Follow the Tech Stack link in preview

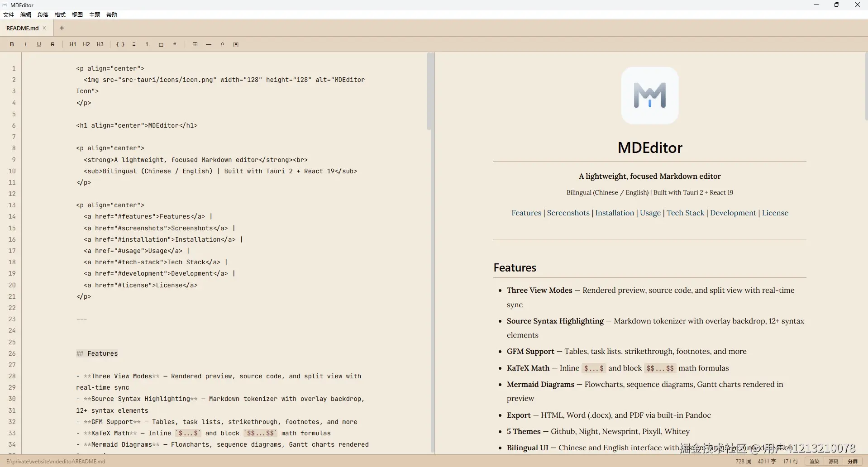tap(685, 213)
